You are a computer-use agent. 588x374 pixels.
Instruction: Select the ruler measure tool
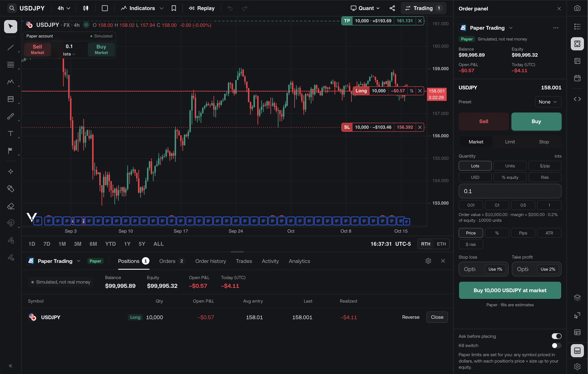(10, 189)
